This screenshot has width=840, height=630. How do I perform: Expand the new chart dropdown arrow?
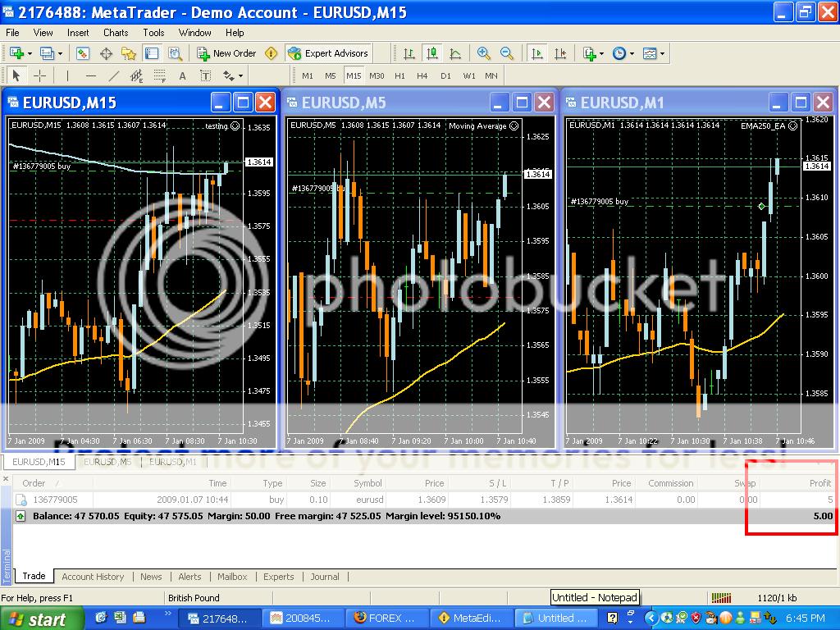pyautogui.click(x=30, y=53)
